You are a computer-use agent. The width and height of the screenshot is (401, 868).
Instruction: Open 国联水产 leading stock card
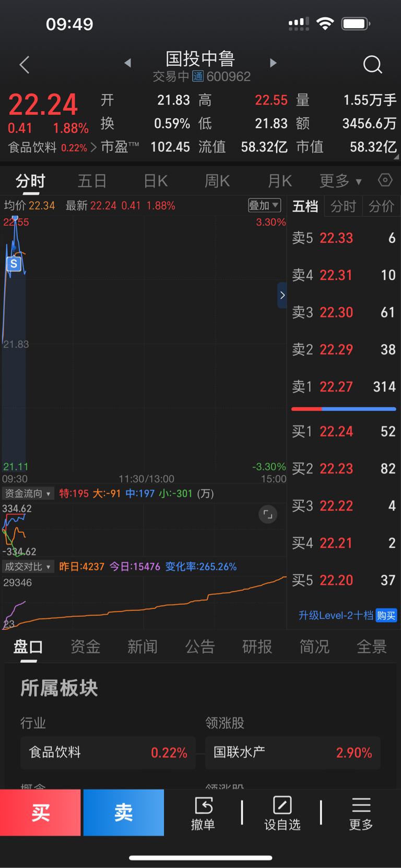point(293,753)
